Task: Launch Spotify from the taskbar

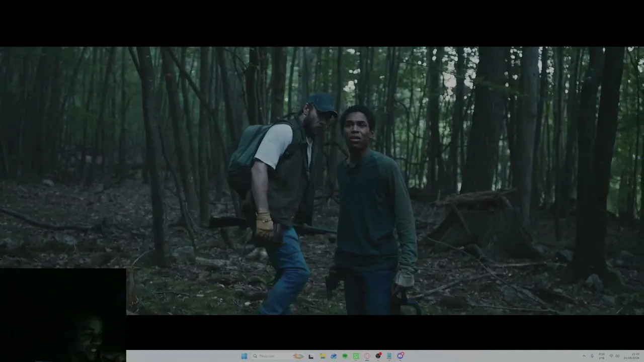Action: coord(345,356)
